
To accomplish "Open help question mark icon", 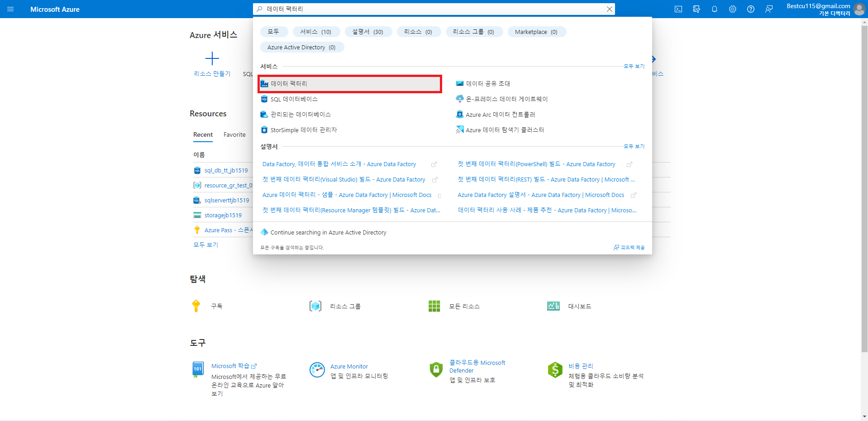I will pos(751,9).
